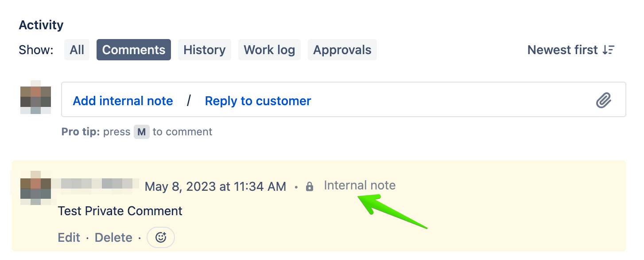Image resolution: width=644 pixels, height=260 pixels.
Task: Click the sort arrows next to Newest first
Action: 609,50
